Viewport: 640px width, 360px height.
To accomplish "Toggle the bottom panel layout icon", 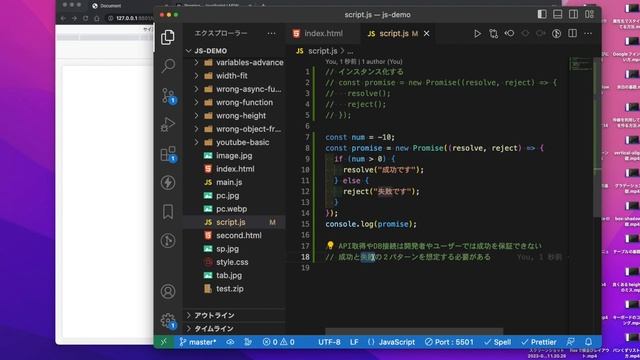I will click(558, 14).
